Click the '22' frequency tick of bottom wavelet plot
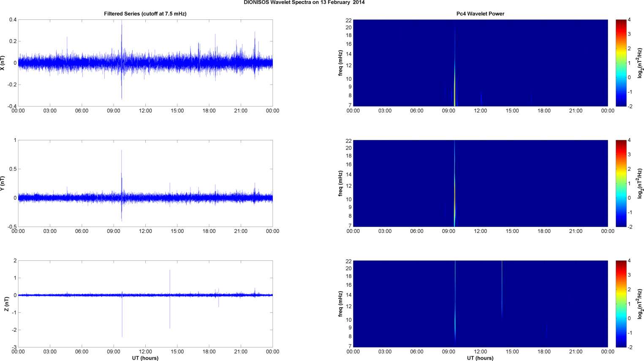Image resolution: width=644 pixels, height=361 pixels. pos(349,261)
